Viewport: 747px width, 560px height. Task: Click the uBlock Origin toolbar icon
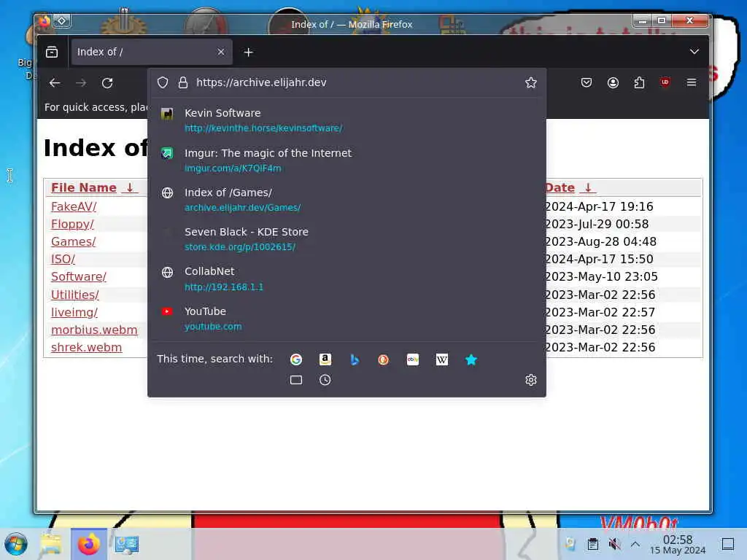665,82
